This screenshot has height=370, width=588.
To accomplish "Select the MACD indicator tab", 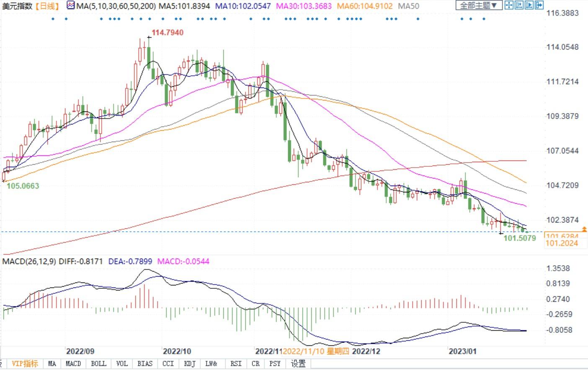I will point(73,364).
